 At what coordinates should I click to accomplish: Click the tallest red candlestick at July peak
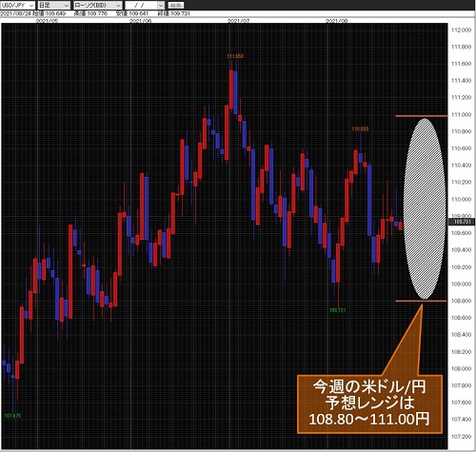pos(231,89)
